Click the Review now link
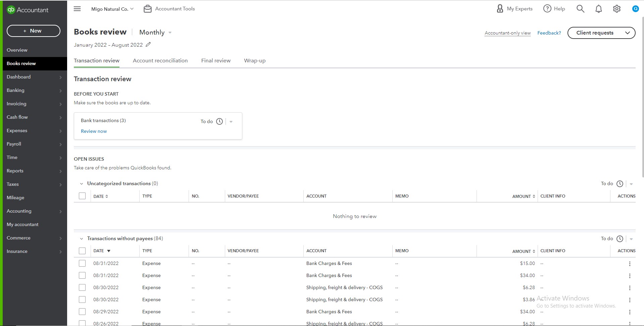The height and width of the screenshot is (326, 644). 94,131
